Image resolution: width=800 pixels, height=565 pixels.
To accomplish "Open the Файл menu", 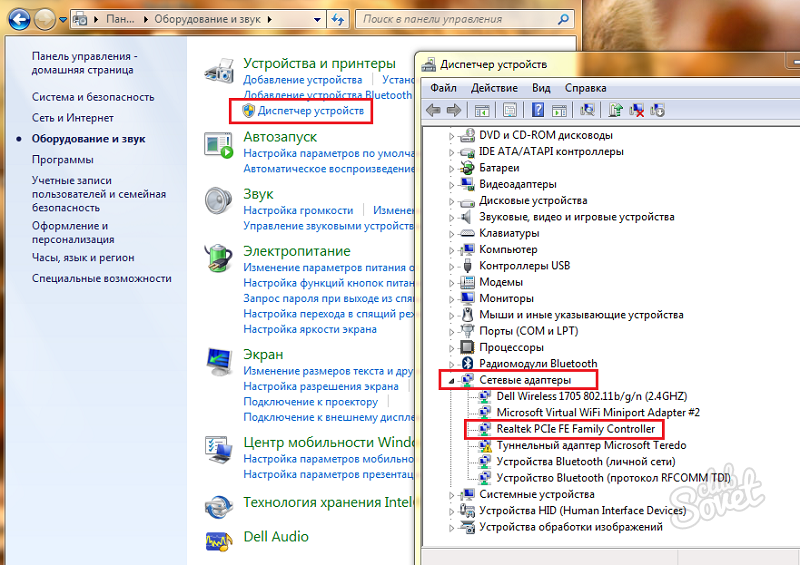I will click(443, 88).
